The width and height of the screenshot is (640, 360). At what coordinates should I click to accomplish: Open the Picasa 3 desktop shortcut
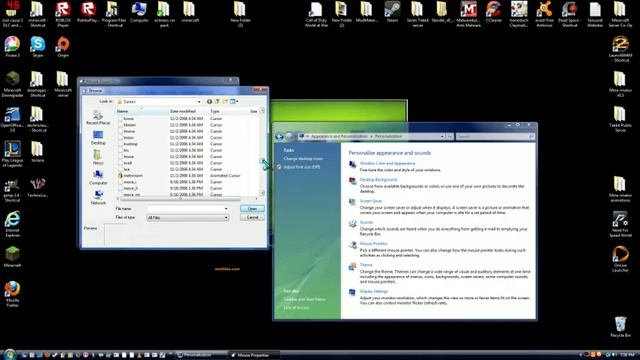click(12, 47)
